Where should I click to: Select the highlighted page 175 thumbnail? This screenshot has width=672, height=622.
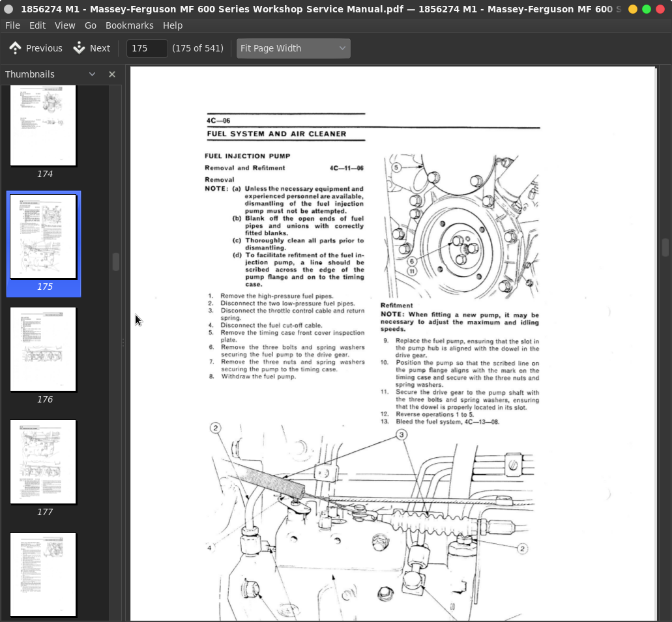tap(43, 237)
